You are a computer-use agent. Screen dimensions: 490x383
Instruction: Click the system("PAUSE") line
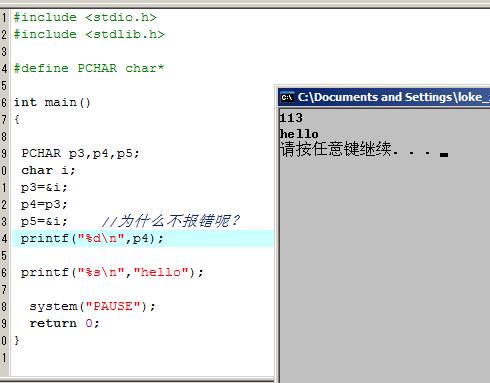click(93, 306)
